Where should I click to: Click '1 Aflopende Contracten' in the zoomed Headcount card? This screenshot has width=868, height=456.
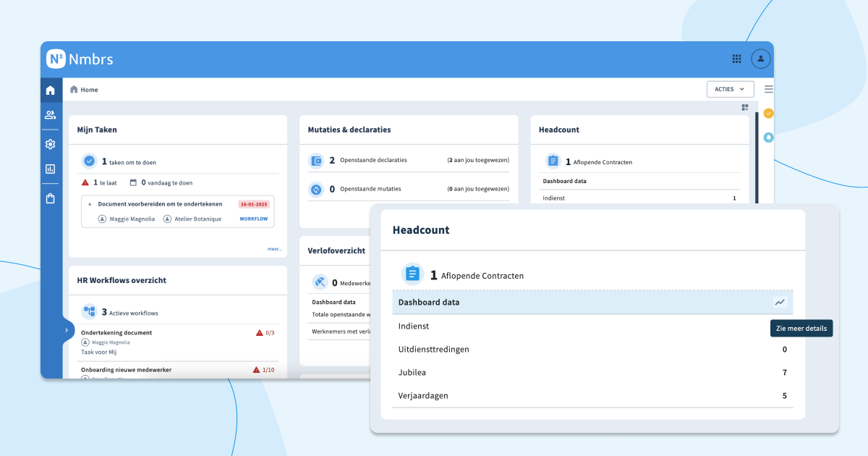tap(477, 275)
